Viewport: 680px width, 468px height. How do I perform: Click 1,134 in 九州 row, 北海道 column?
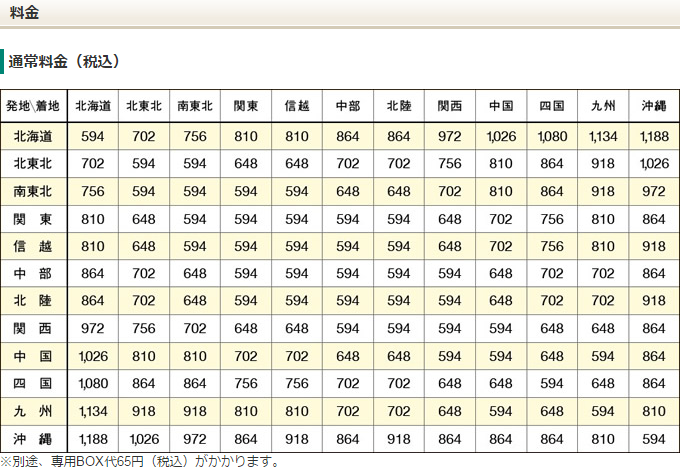[93, 411]
